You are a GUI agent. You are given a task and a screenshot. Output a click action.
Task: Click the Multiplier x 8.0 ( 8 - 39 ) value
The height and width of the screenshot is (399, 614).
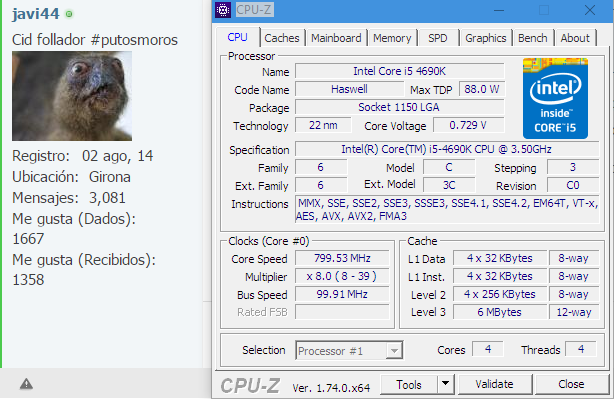click(x=342, y=276)
